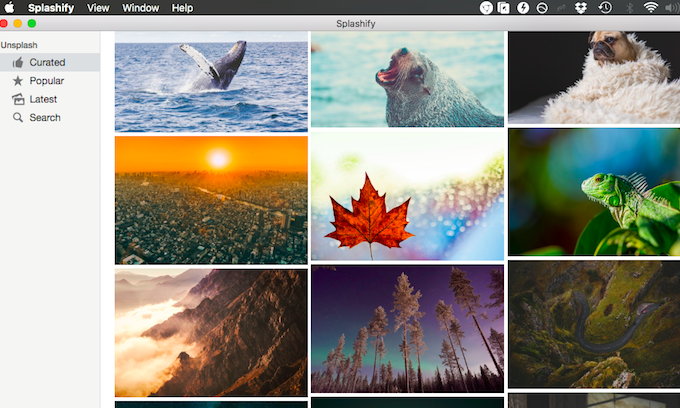Select the breaching whale photo
This screenshot has width=680, height=408.
coord(211,82)
